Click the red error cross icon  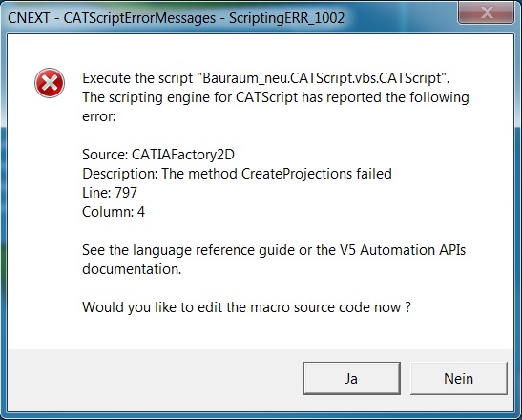[50, 83]
